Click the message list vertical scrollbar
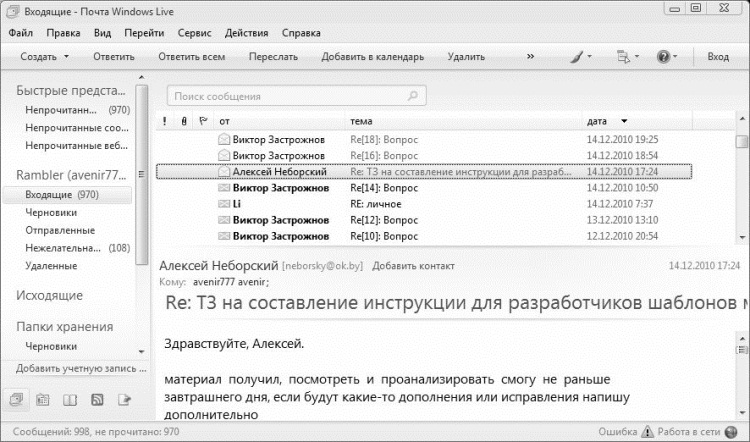Image resolution: width=750 pixels, height=442 pixels. (x=742, y=178)
